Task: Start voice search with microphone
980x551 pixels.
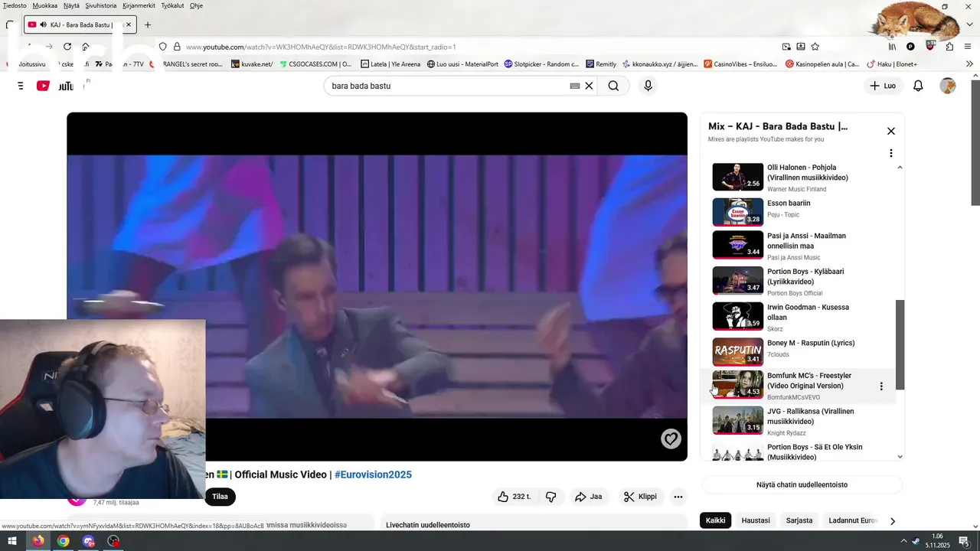Action: point(648,86)
